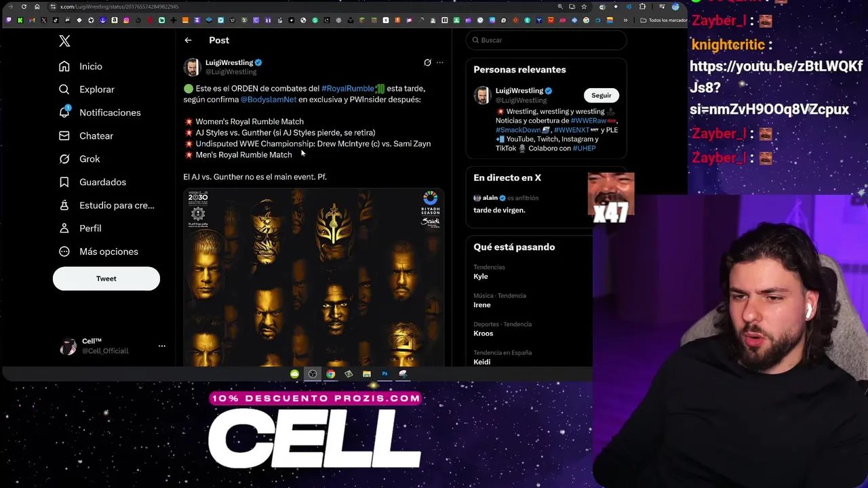Open Photoshop from the taskbar
The height and width of the screenshot is (488, 868).
pos(384,374)
